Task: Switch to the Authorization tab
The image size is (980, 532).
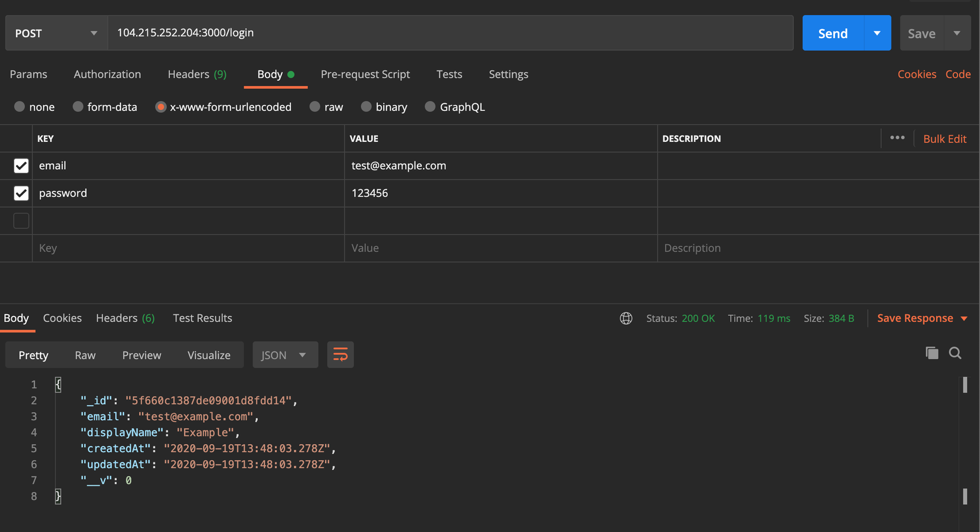Action: point(107,74)
